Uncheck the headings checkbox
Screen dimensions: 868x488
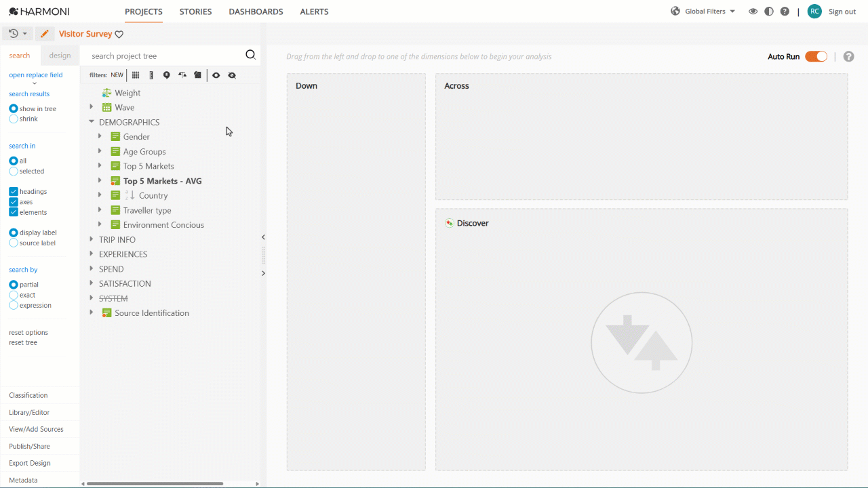(14, 192)
